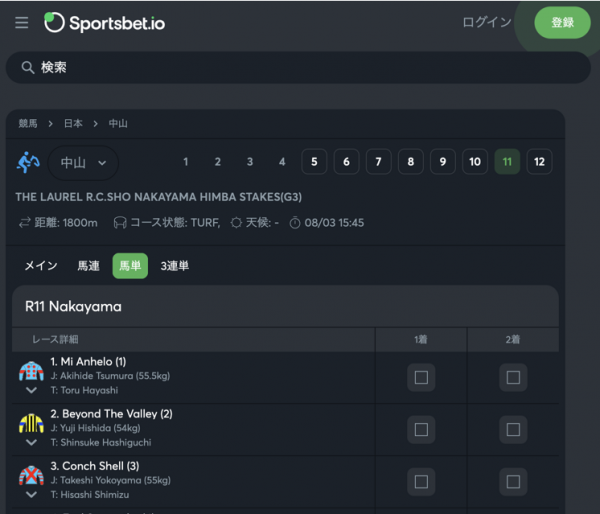This screenshot has height=514, width=600.
Task: Click the race title NAKAYAMA HIMBA STAKES
Action: (x=158, y=197)
